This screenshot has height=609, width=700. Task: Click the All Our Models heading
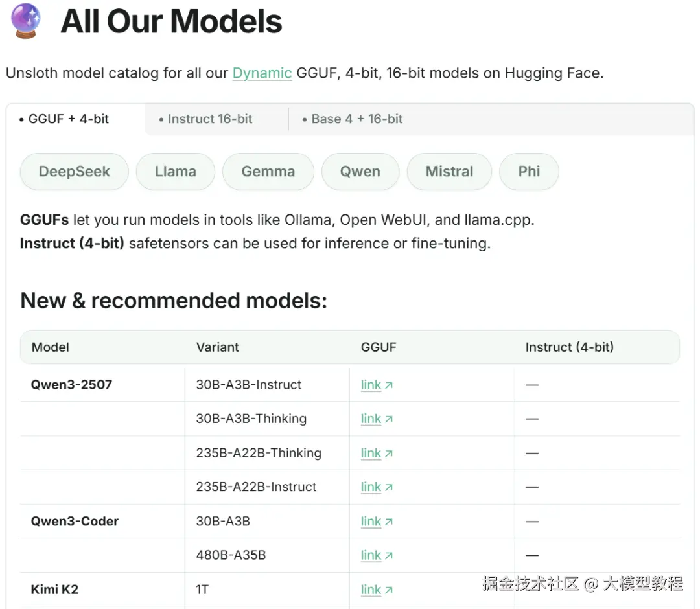coord(171,21)
